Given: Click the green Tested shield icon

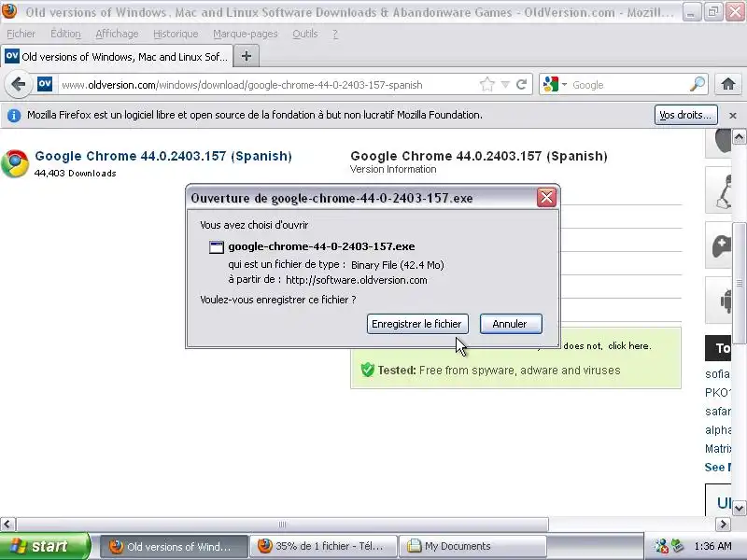Looking at the screenshot, I should point(367,370).
